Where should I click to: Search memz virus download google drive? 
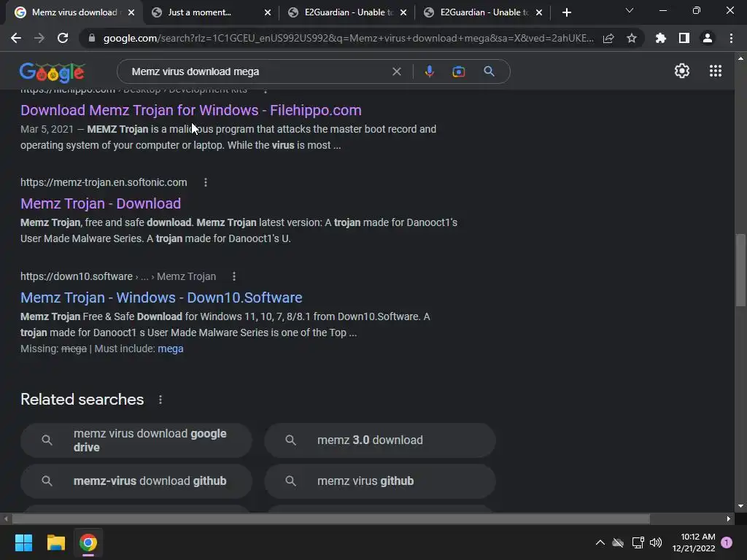pos(136,440)
